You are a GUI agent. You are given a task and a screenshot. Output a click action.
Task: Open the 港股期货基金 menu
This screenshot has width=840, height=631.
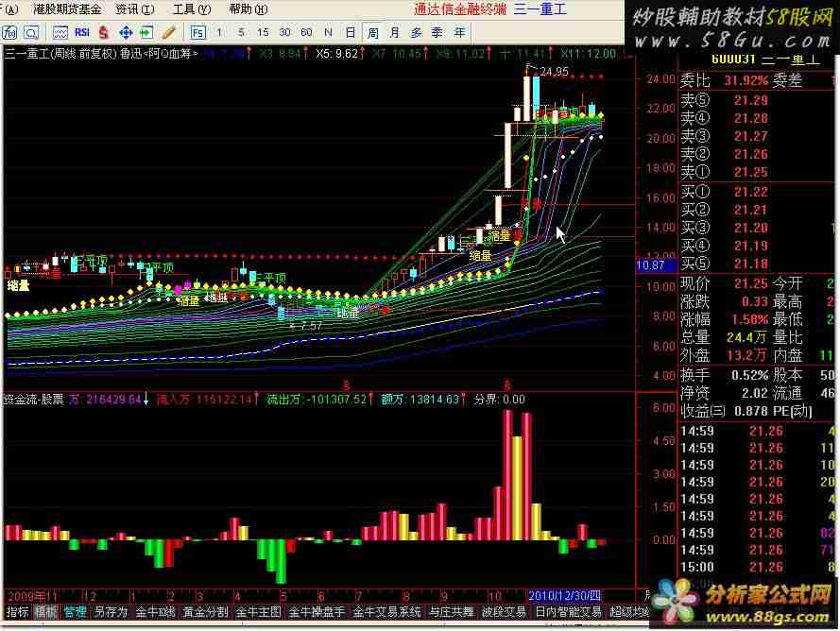point(67,9)
